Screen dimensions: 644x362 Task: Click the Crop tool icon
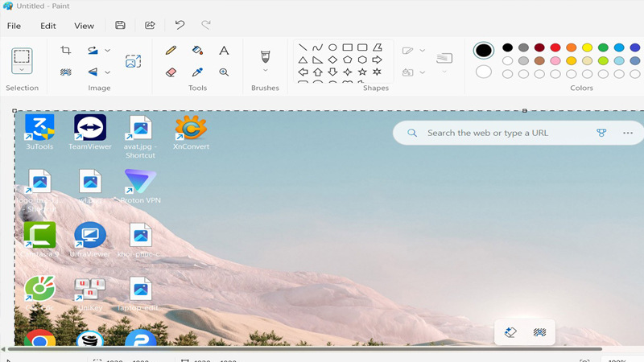click(66, 50)
